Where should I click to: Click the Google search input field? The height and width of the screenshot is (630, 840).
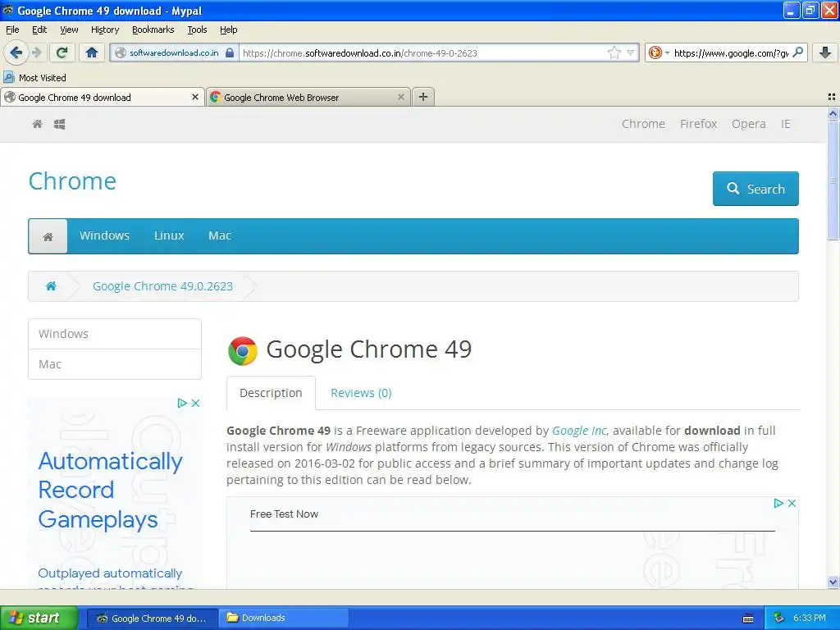click(x=731, y=52)
